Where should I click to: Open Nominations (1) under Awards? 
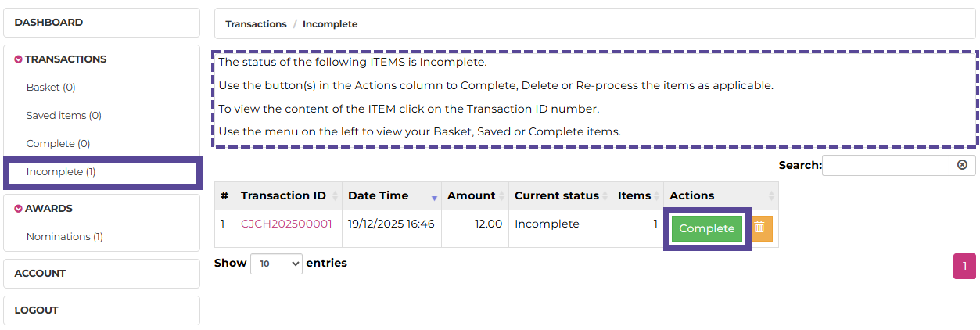(x=64, y=237)
